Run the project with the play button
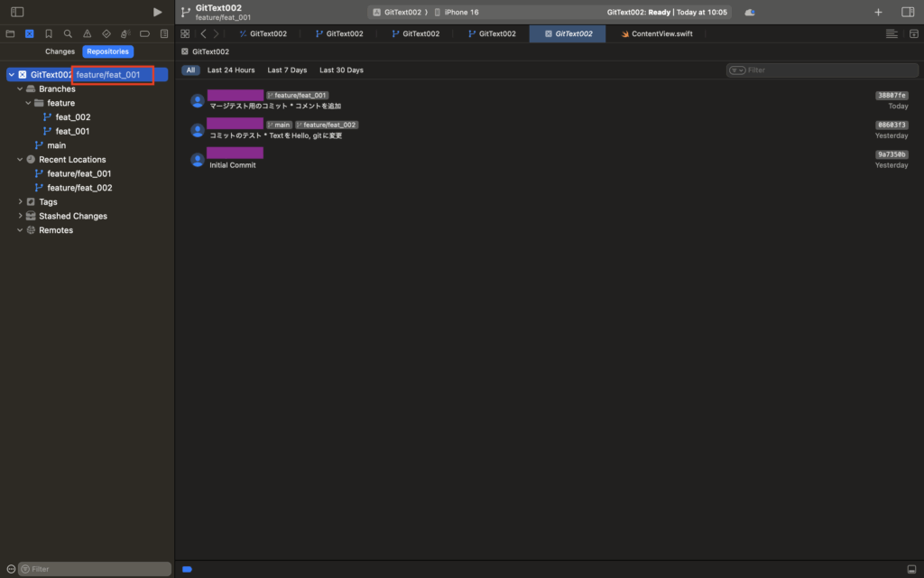This screenshot has height=578, width=924. click(x=157, y=12)
